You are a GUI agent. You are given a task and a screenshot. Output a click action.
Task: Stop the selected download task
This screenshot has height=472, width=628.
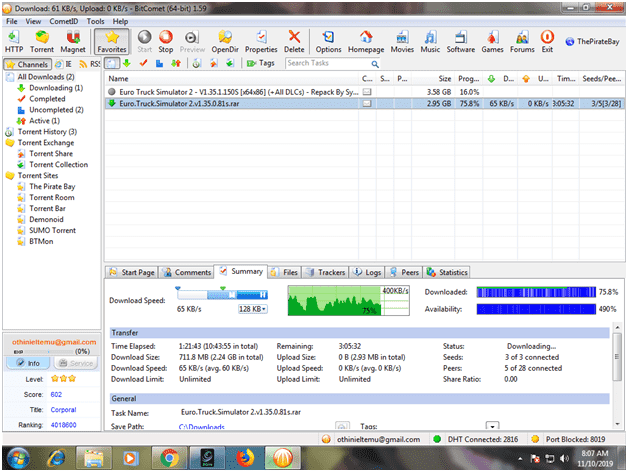[x=165, y=42]
